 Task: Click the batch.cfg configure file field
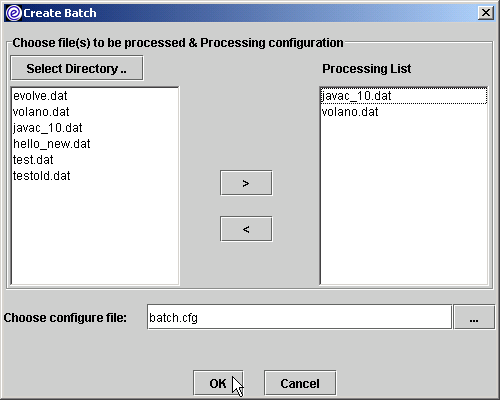click(299, 317)
